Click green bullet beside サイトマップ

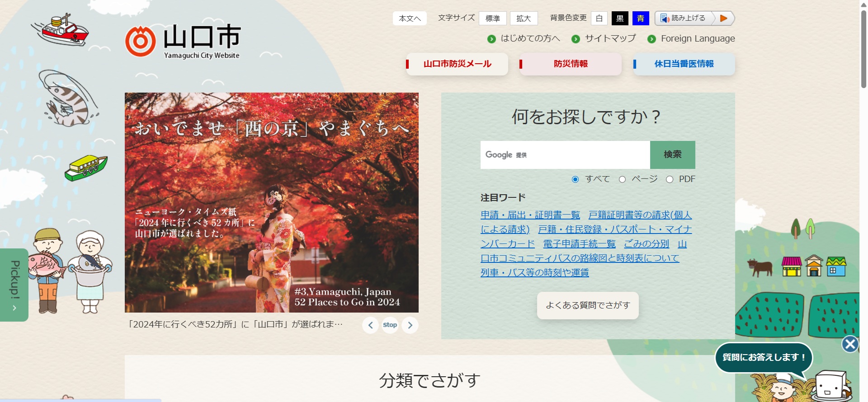(x=576, y=39)
